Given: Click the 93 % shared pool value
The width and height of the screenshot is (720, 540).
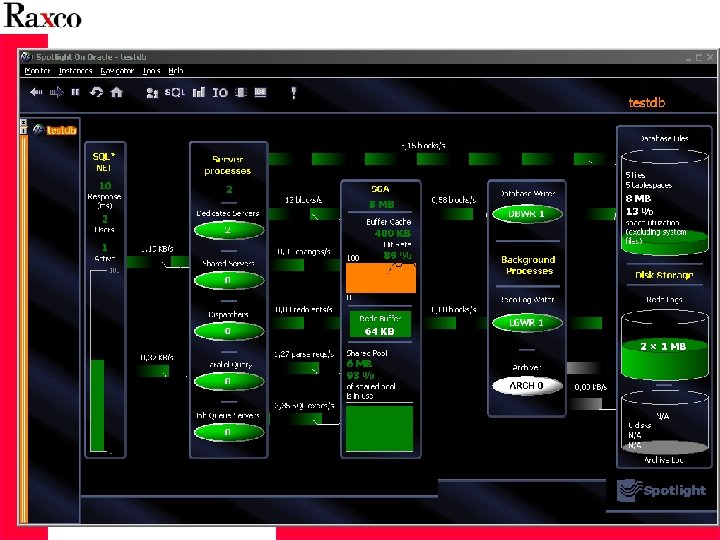Looking at the screenshot, I should click(360, 375).
